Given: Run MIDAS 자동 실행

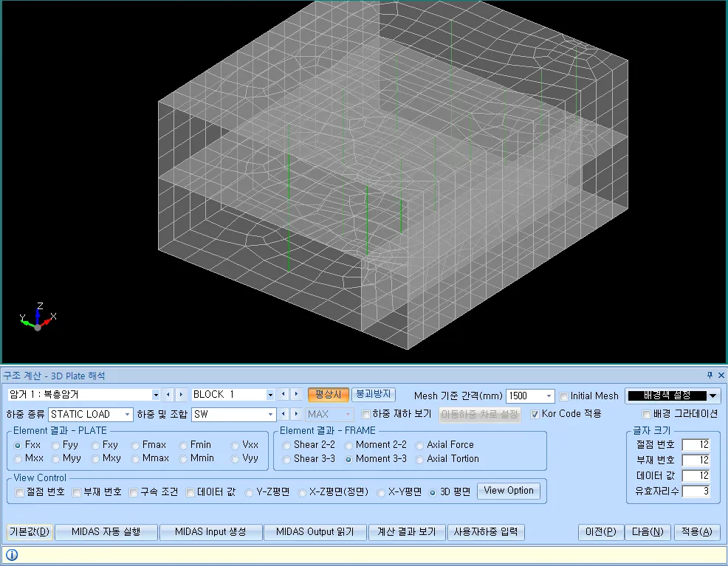Looking at the screenshot, I should click(x=106, y=531).
